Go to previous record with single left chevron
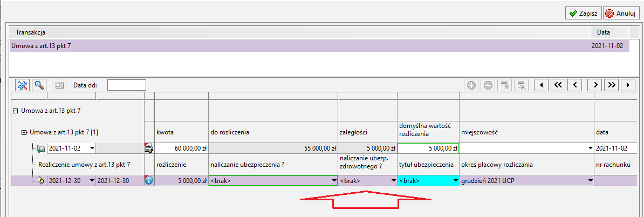Image resolution: width=644 pixels, height=217 pixels. point(575,85)
